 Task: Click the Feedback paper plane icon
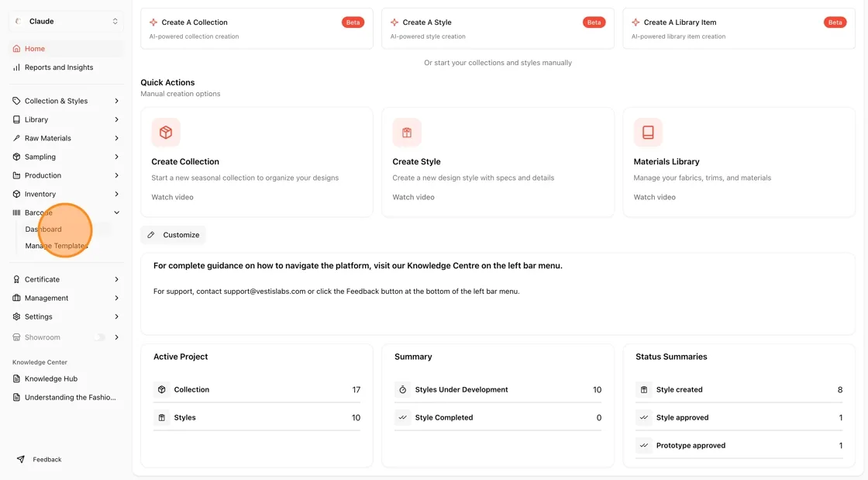20,460
